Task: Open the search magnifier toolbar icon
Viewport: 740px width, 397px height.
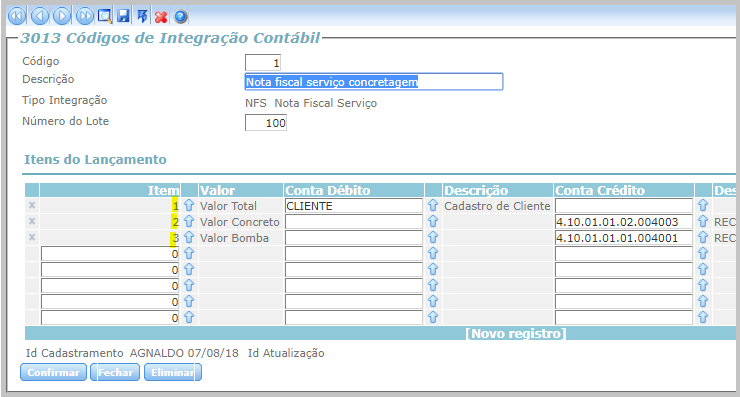Action: [x=104, y=17]
